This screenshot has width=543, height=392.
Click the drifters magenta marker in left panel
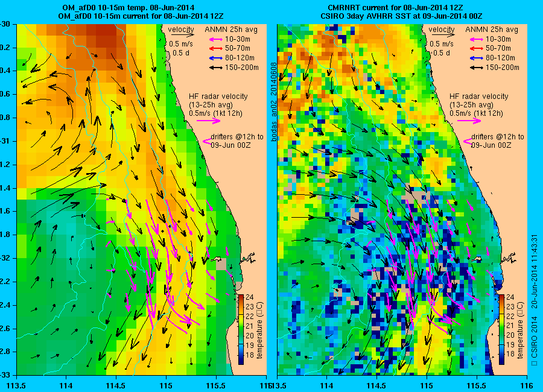[x=207, y=141]
